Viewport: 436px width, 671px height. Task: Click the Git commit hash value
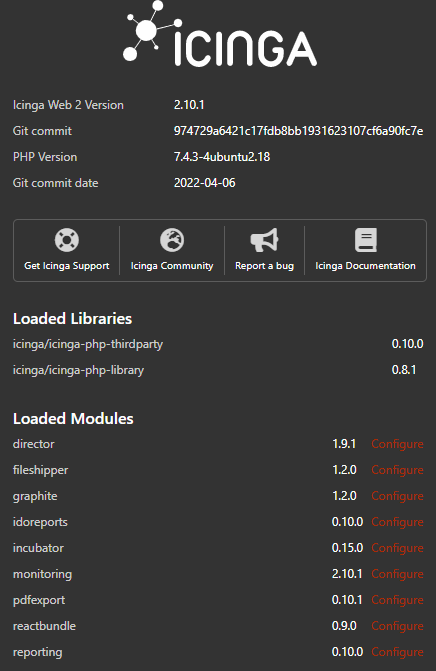coord(299,131)
